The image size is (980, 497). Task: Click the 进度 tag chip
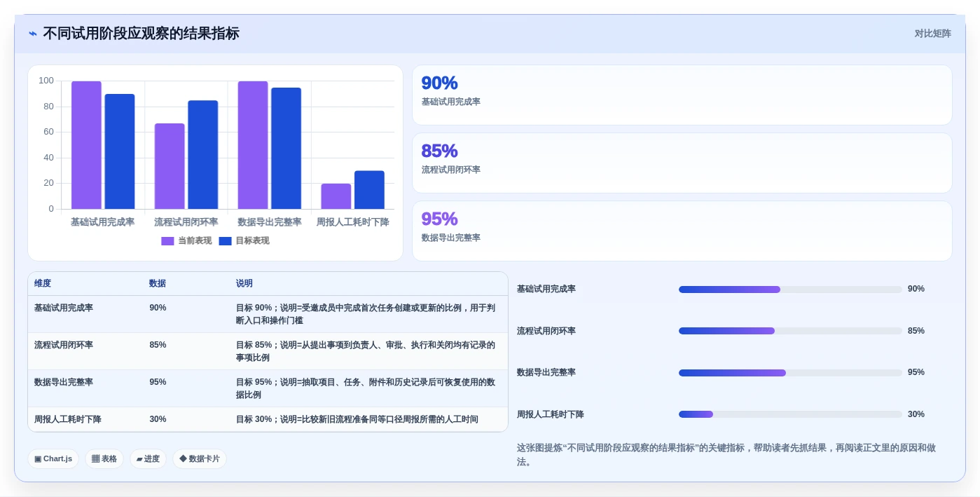point(148,459)
